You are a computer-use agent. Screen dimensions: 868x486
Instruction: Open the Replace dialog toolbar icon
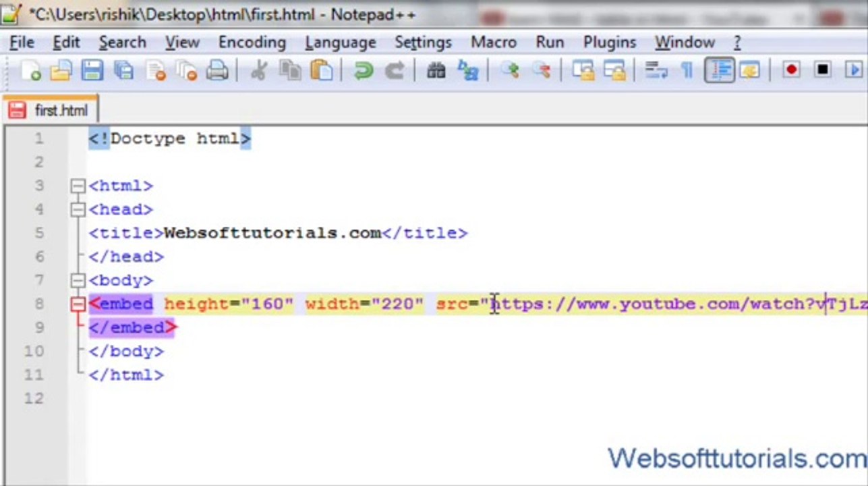pos(467,70)
